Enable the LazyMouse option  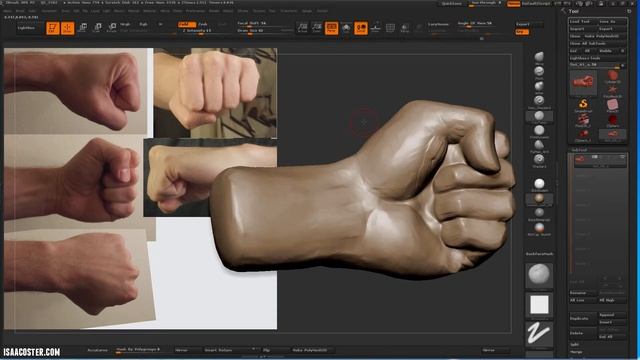coord(438,24)
